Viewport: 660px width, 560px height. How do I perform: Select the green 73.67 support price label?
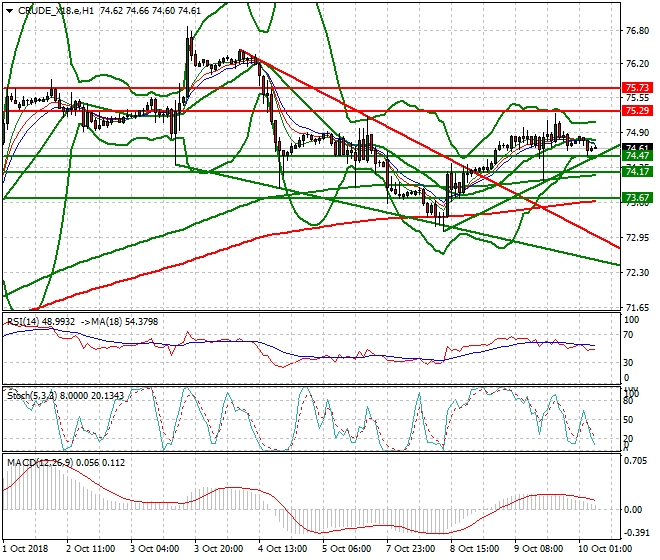638,198
